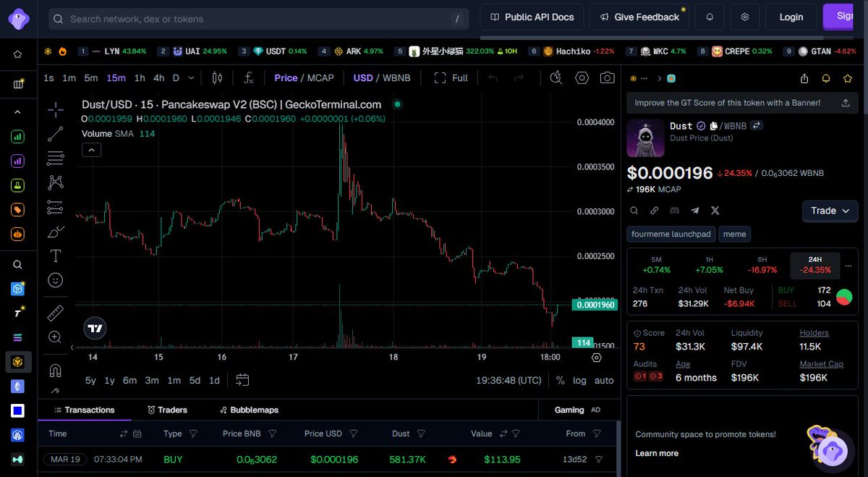Open the three-dots menu beside 24H stats
Image resolution: width=868 pixels, height=477 pixels.
tap(848, 266)
